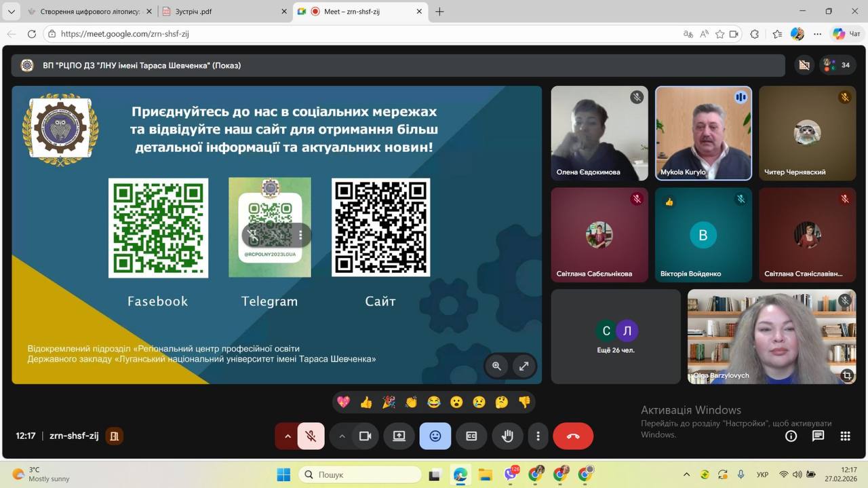Select the Mykola Kurylo video tile
Viewport: 868px width, 488px height.
pyautogui.click(x=703, y=133)
